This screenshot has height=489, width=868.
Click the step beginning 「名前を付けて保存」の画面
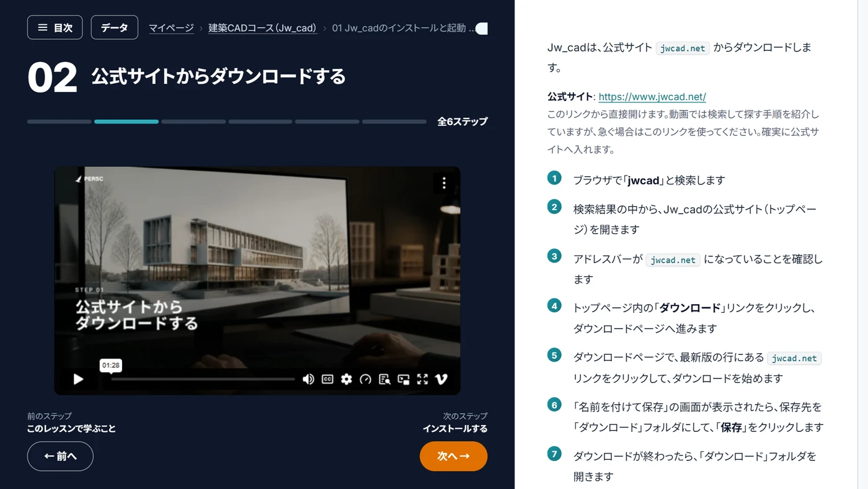click(x=698, y=417)
